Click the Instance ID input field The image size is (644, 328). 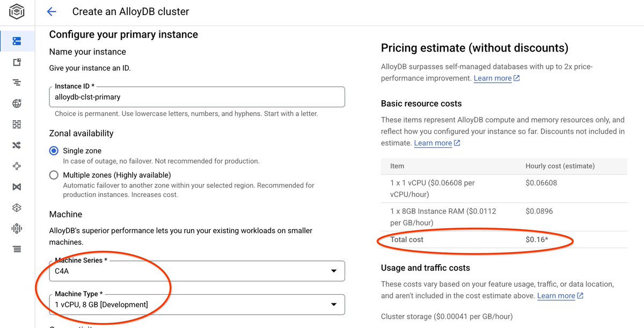tap(197, 97)
